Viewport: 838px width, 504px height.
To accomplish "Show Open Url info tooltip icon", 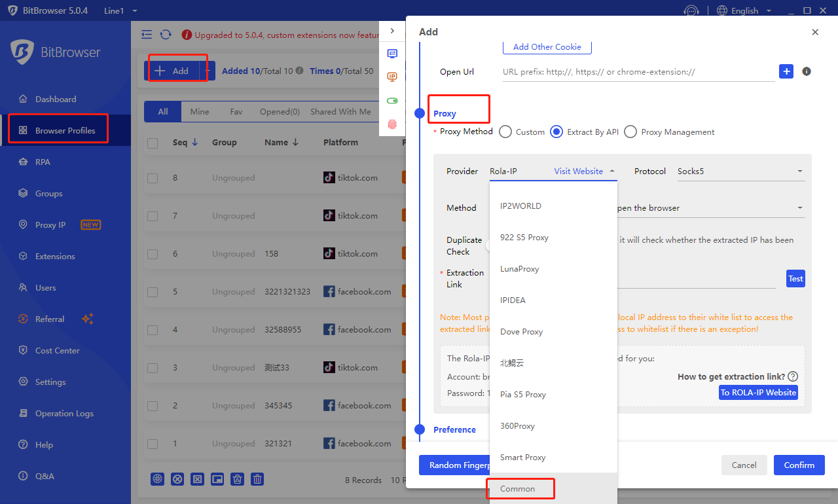I will coord(807,71).
